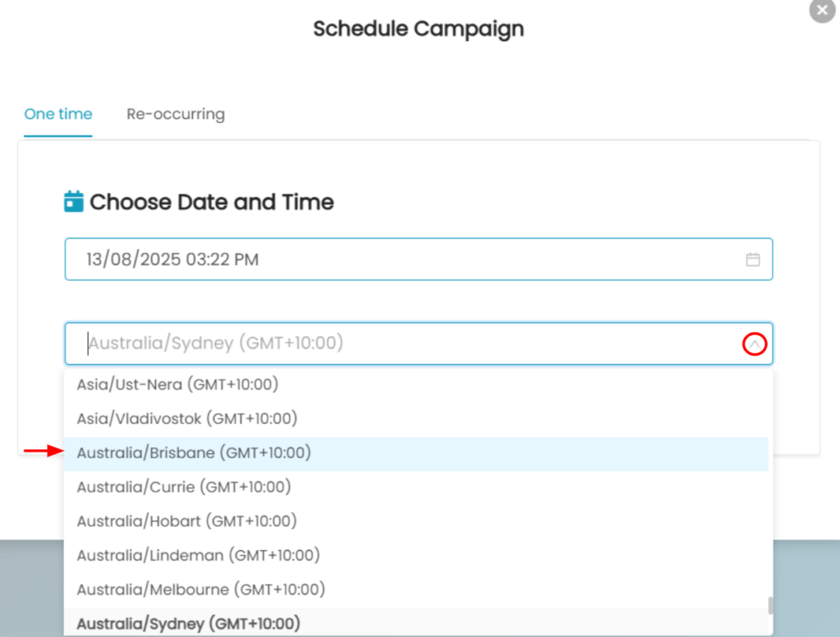Click the red arrow beside Brisbane
This screenshot has width=840, height=637.
pyautogui.click(x=43, y=451)
